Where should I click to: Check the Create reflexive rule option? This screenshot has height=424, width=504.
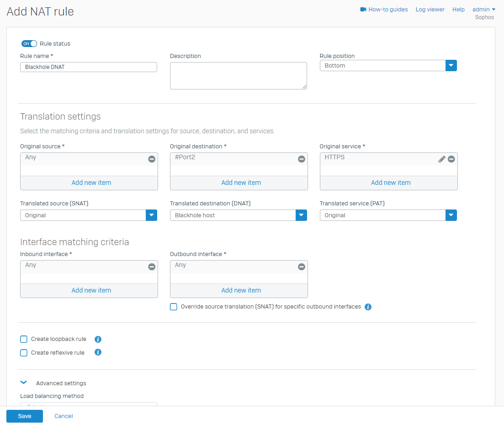(23, 352)
